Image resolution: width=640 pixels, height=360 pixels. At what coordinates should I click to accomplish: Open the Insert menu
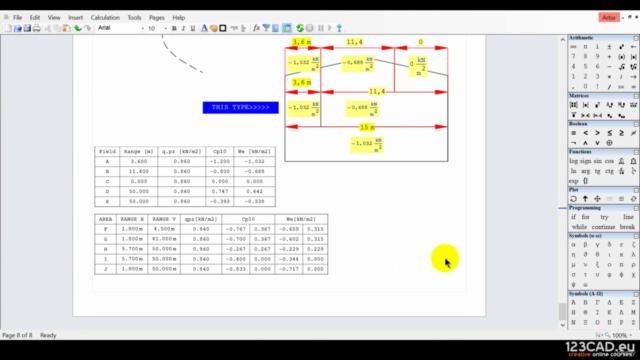(x=76, y=18)
